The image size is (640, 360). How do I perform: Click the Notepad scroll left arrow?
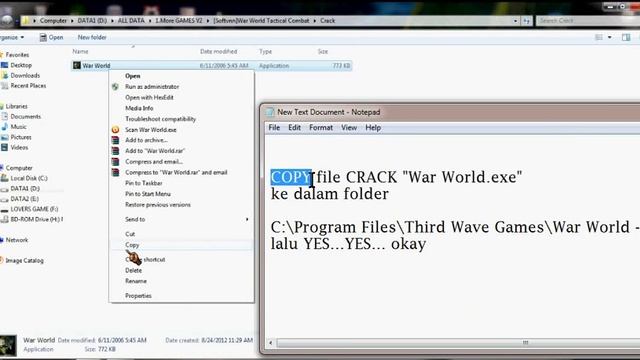(270, 343)
